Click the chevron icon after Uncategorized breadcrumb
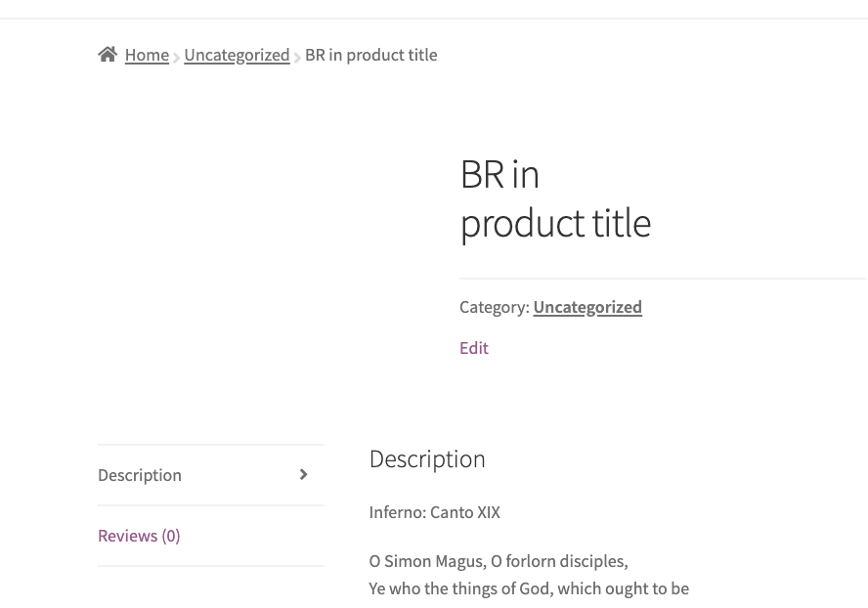The image size is (868, 608). click(x=297, y=57)
